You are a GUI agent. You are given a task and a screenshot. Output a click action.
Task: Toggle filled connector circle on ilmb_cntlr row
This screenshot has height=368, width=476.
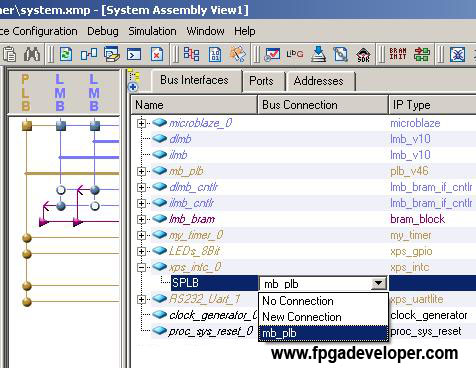[61, 206]
